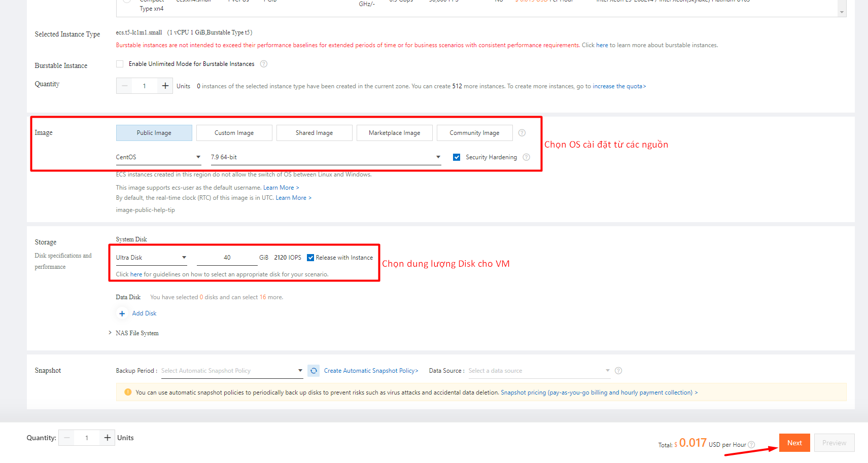Image resolution: width=868 pixels, height=463 pixels.
Task: Open help tooltip beside Enable Unlimited Mode
Action: [x=263, y=63]
